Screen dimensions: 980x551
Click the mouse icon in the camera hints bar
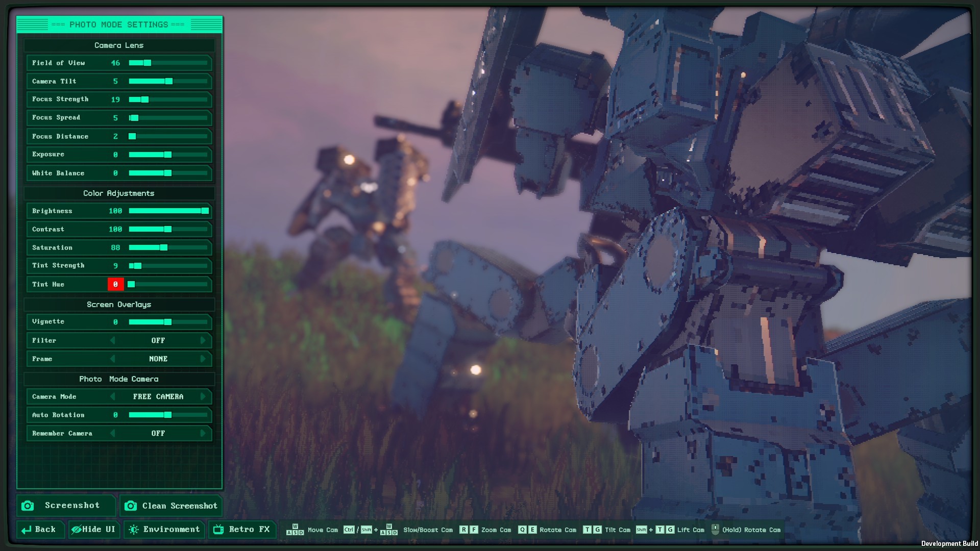pyautogui.click(x=716, y=530)
